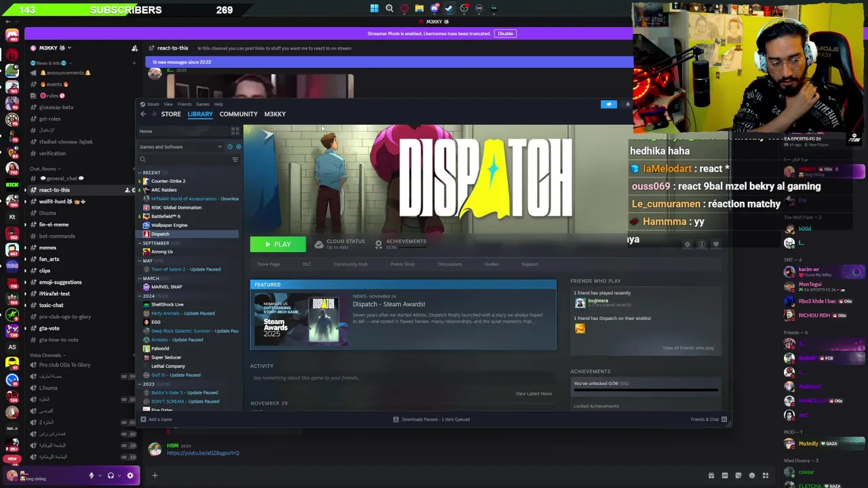Open the youtu.be link posted by HSM
868x488 pixels.
pos(203,453)
